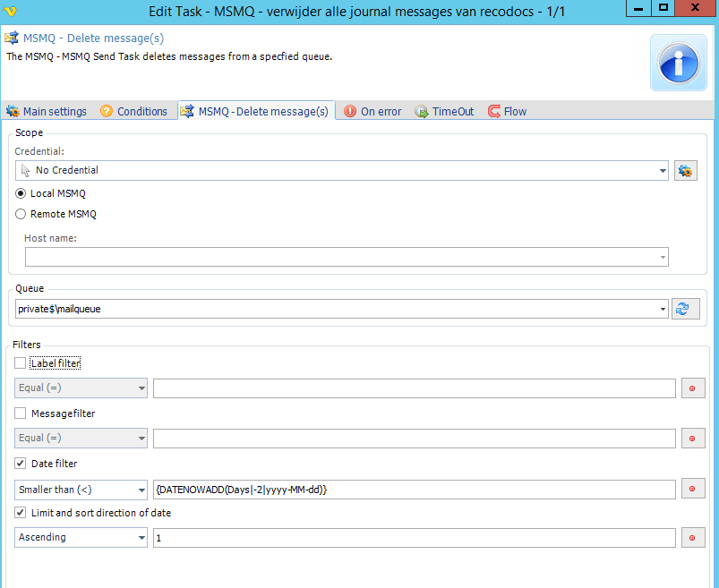This screenshot has height=588, width=719.
Task: Enable the Label filter checkbox
Action: point(21,363)
